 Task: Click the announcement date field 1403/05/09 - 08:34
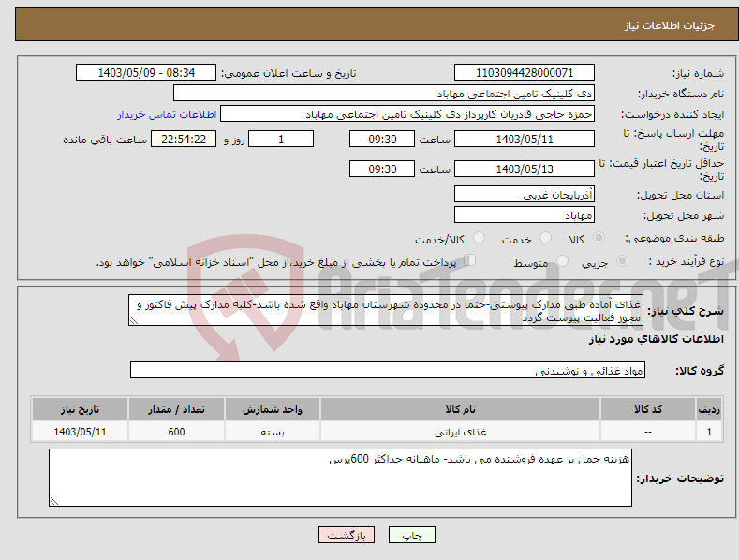(x=146, y=73)
